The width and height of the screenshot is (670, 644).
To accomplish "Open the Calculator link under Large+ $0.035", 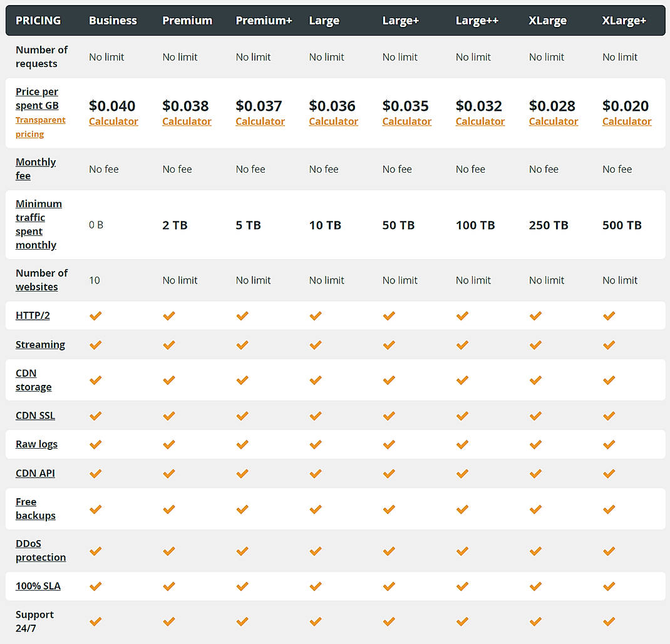I will point(407,121).
